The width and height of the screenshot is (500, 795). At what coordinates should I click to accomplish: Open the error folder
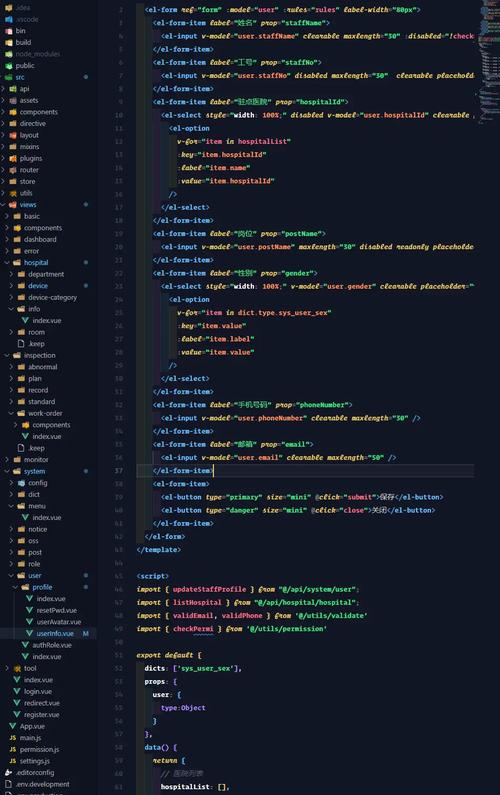point(31,251)
